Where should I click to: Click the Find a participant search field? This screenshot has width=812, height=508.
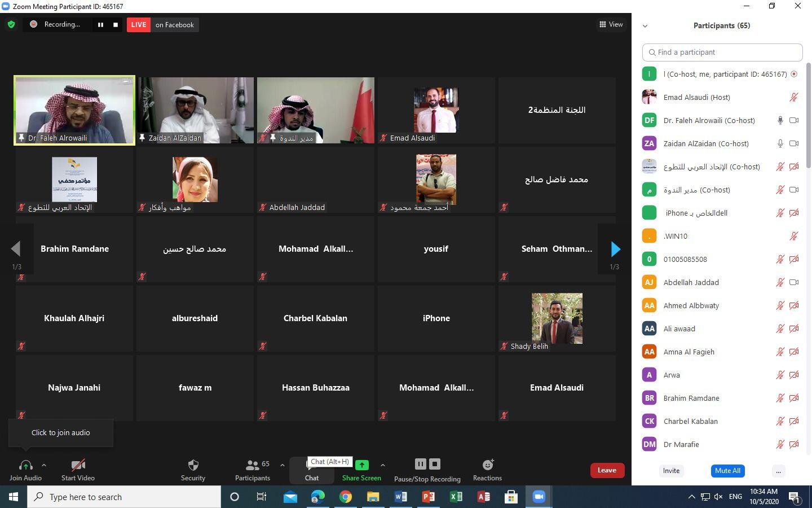tap(722, 52)
